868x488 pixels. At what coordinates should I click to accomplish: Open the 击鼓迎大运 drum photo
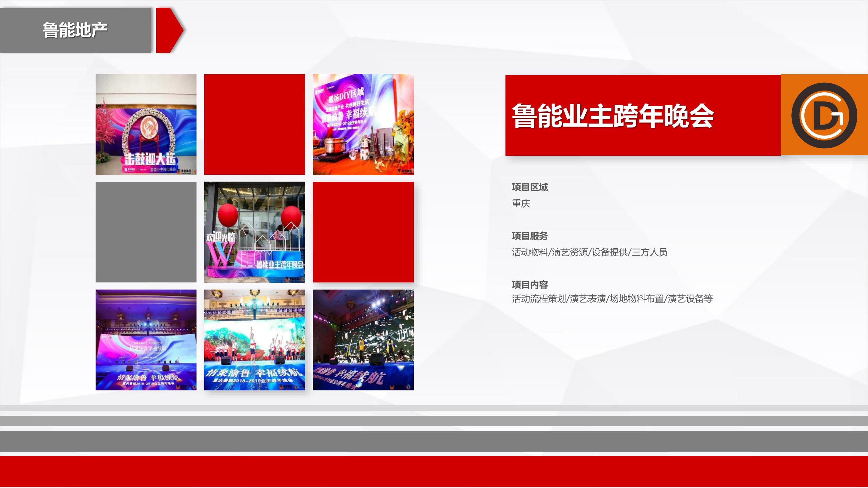[146, 124]
